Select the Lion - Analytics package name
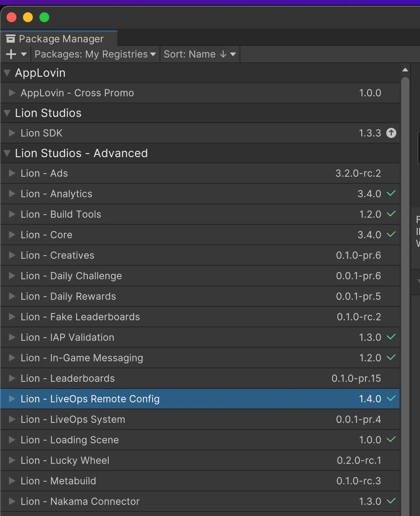This screenshot has width=420, height=516. [x=57, y=194]
